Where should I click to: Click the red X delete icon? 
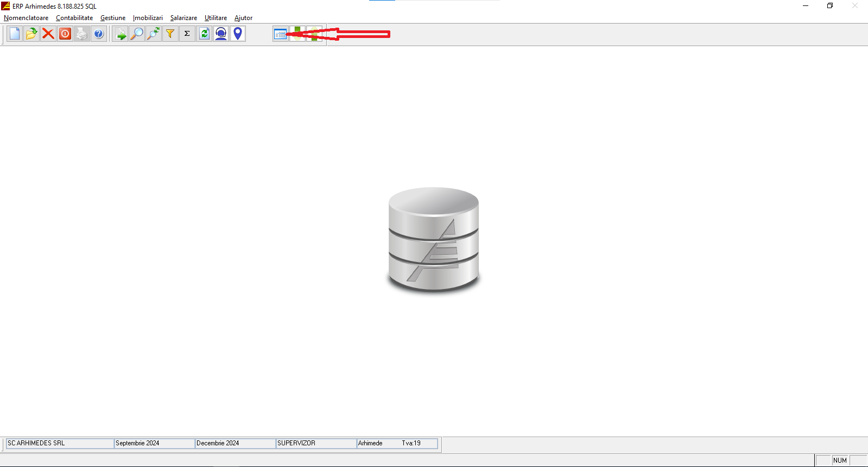[x=48, y=34]
